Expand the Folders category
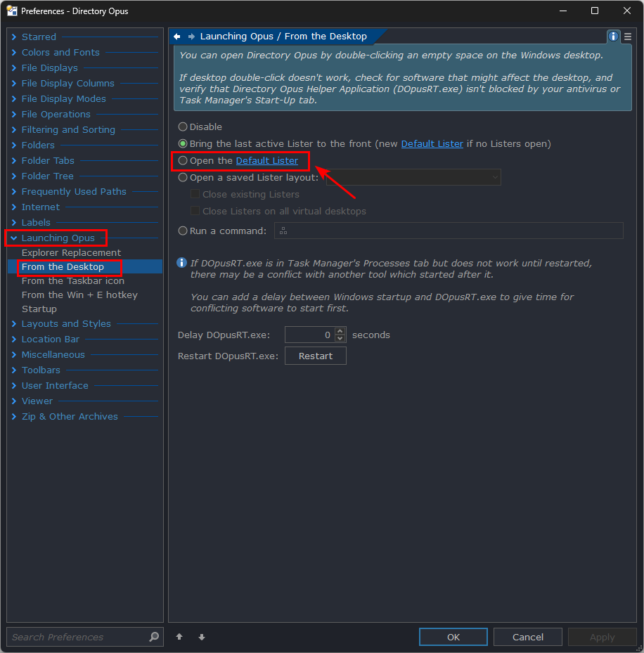 pyautogui.click(x=14, y=145)
